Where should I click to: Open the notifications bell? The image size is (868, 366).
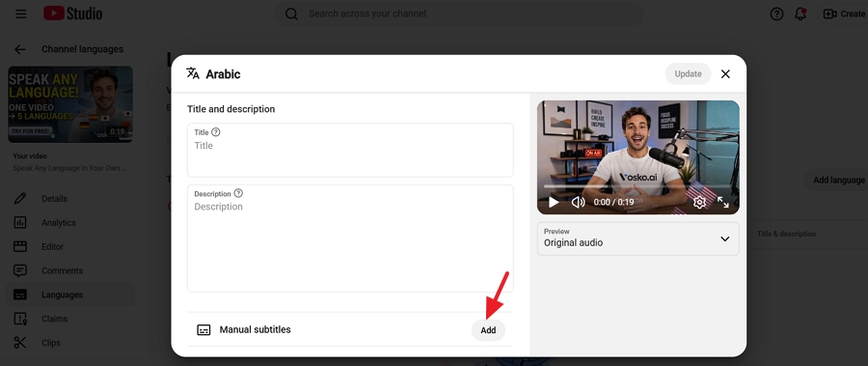click(x=800, y=14)
